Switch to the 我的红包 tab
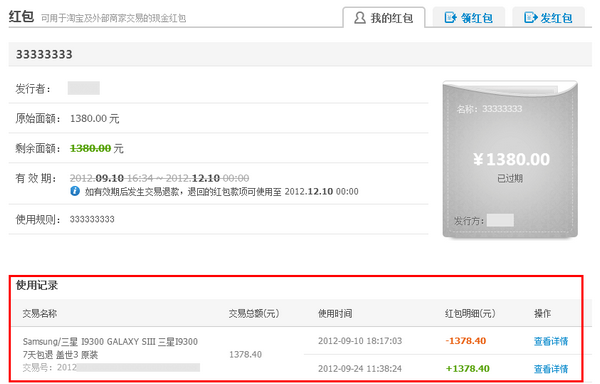This screenshot has width=600, height=384. tap(384, 18)
